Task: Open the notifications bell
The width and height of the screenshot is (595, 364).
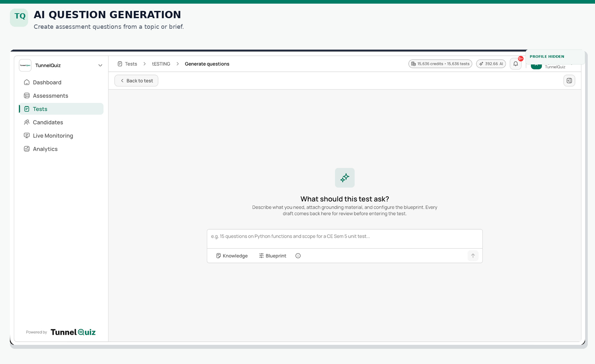Action: (515, 64)
